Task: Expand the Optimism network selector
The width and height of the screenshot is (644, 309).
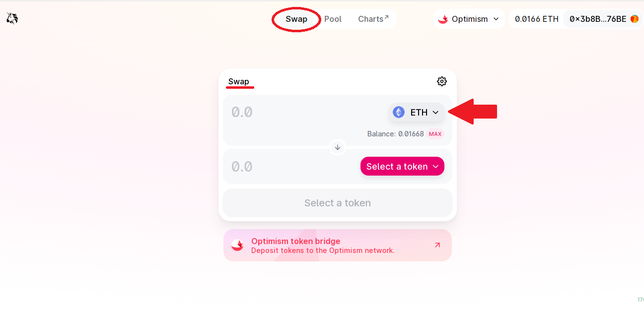Action: pyautogui.click(x=469, y=19)
